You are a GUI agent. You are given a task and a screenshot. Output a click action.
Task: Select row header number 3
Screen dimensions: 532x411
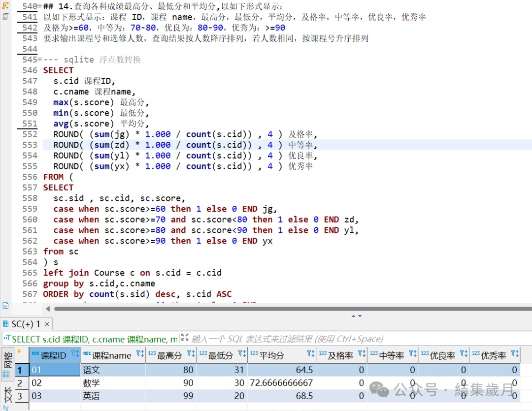tap(22, 396)
